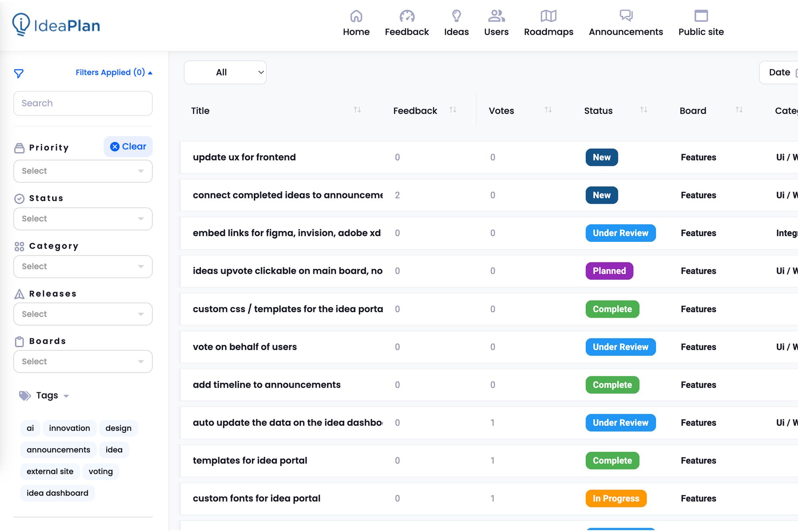Click the IdeaPlan logo

click(x=56, y=24)
